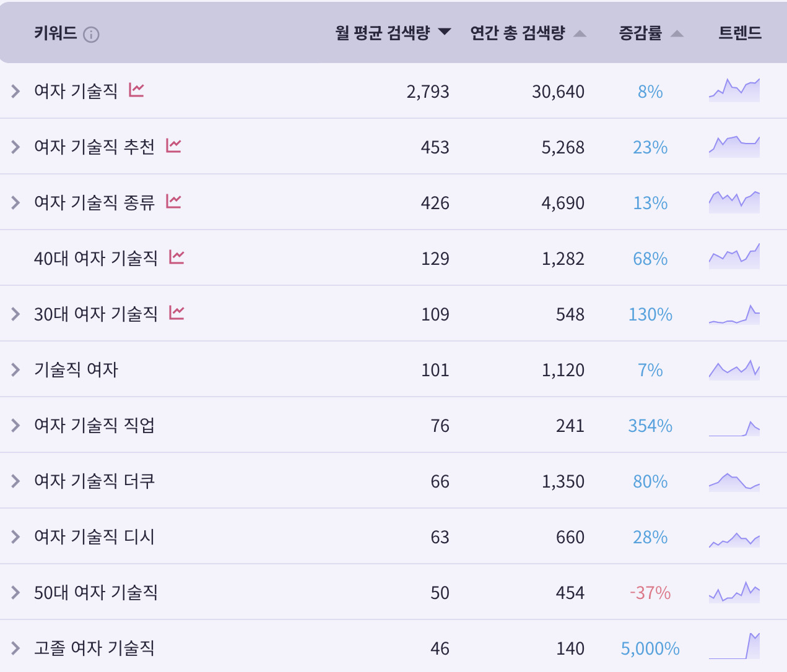Screen dimensions: 787x672
Task: Toggle ascending sort on 연간 총 검색량
Action: click(580, 33)
